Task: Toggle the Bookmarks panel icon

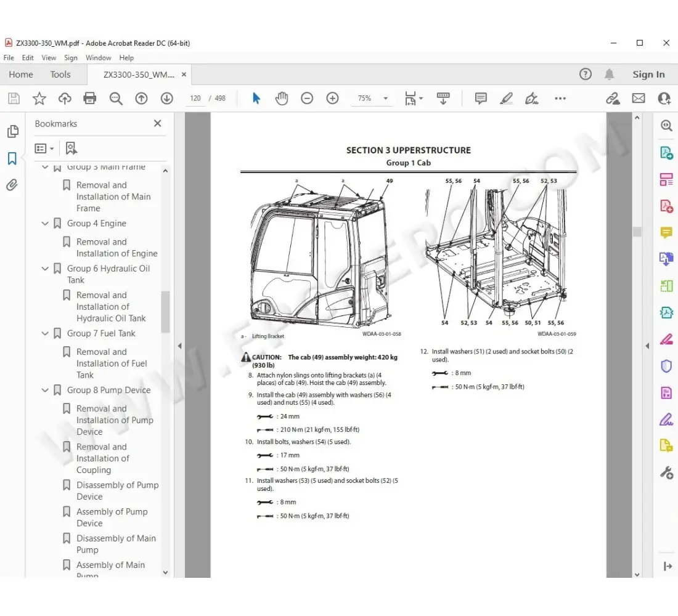Action: [12, 159]
